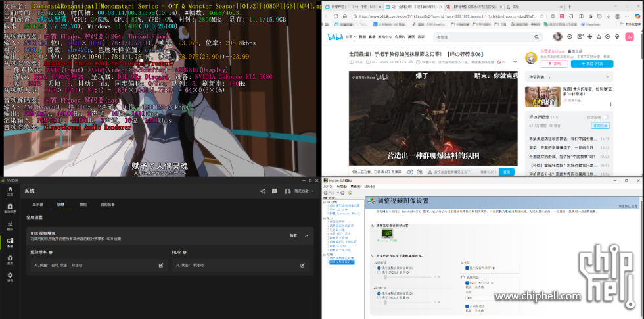
Task: Expand bilibili video description chevron
Action: pos(515,62)
